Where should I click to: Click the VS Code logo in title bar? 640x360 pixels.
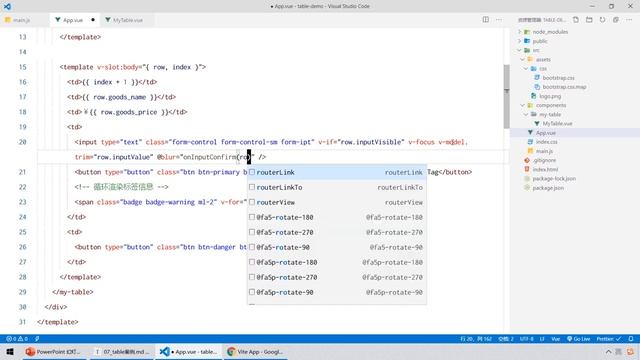pos(7,7)
